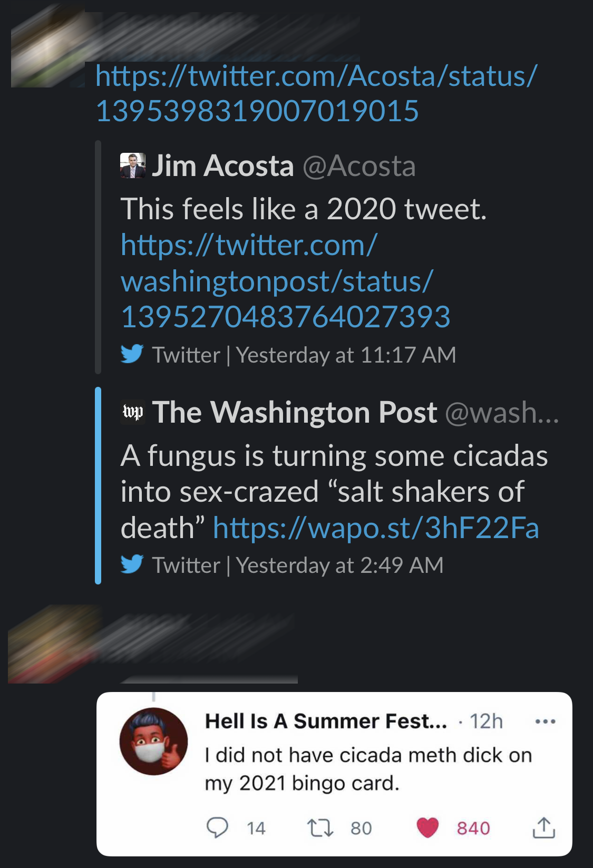Open the Hell Is A Summer Fest profile name
The image size is (593, 868).
[x=325, y=721]
